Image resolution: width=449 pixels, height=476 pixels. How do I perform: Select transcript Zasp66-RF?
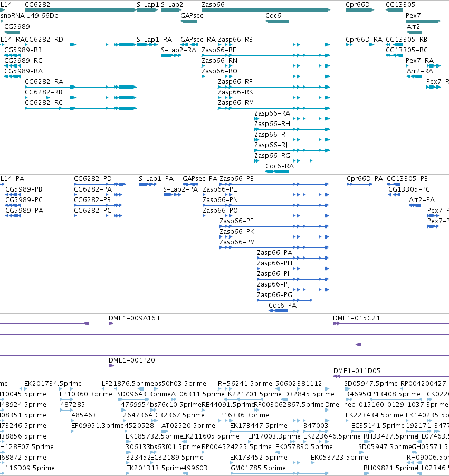(235, 82)
